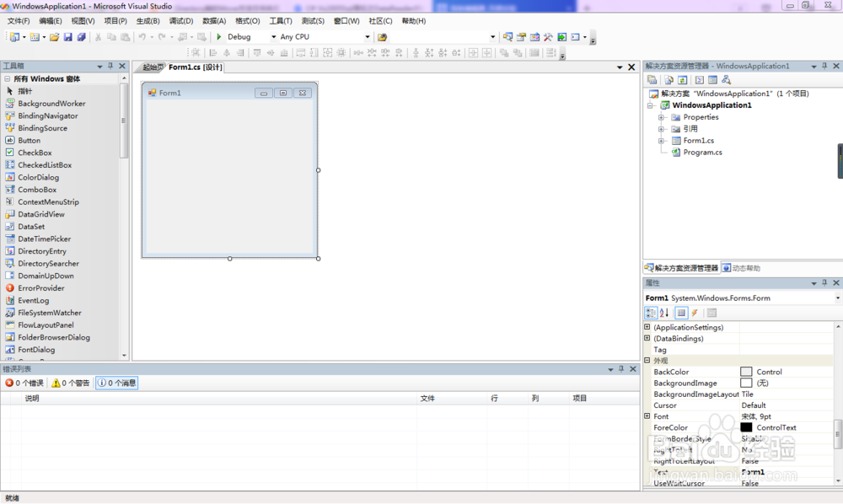843x504 pixels.
Task: Click the Add New Item toolbar icon
Action: tap(35, 37)
